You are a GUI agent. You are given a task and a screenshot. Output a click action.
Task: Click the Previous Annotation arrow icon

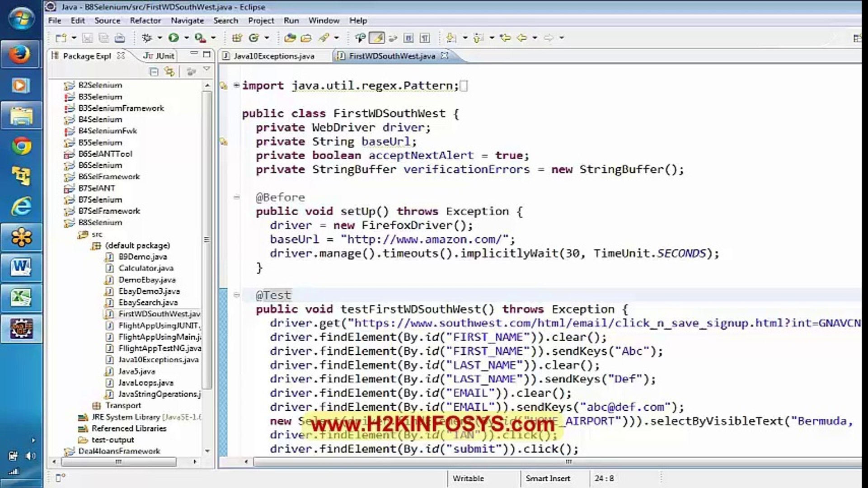[478, 38]
